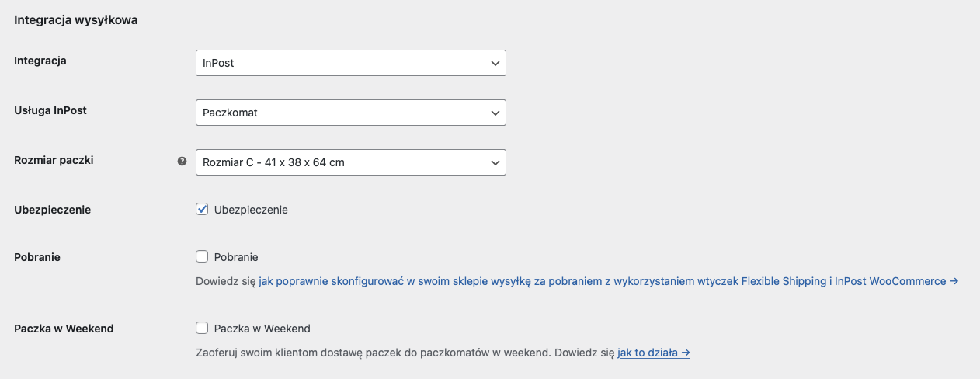Click the help icon beside Rozmiar paczki
Image resolution: width=980 pixels, height=379 pixels.
click(x=182, y=162)
